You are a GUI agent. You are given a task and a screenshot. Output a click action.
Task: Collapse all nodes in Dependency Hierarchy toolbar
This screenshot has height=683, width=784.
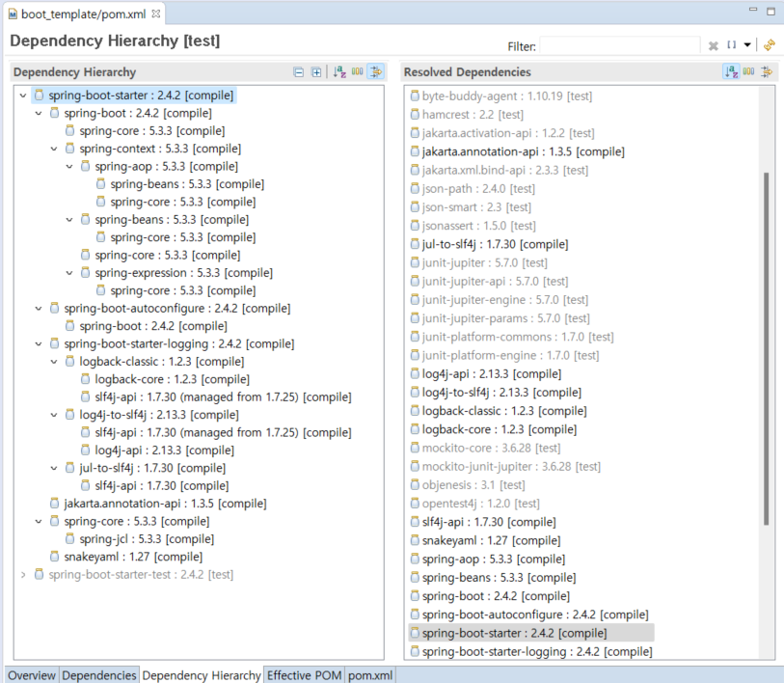tap(299, 72)
